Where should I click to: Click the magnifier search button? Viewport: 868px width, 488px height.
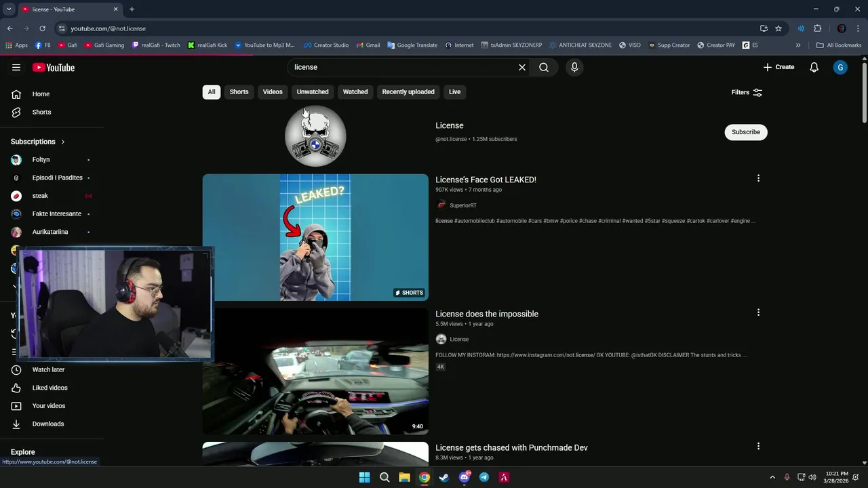tap(544, 67)
